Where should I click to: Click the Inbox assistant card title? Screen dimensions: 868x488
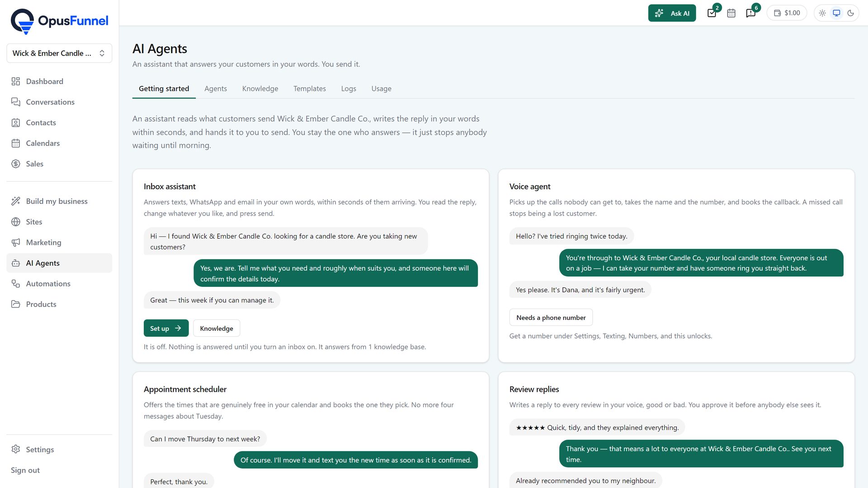(170, 187)
